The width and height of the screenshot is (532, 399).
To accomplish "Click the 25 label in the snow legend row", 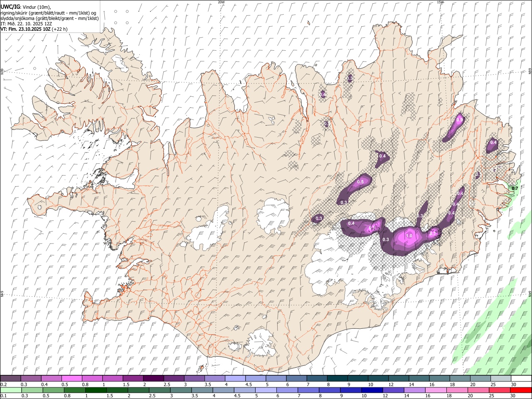I will click(x=493, y=384).
